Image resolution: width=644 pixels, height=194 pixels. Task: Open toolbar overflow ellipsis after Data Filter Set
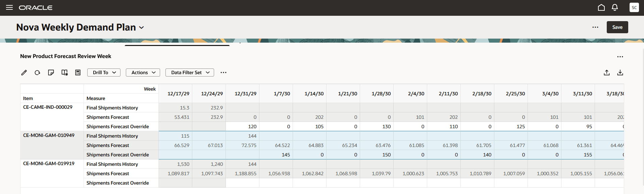tap(224, 72)
